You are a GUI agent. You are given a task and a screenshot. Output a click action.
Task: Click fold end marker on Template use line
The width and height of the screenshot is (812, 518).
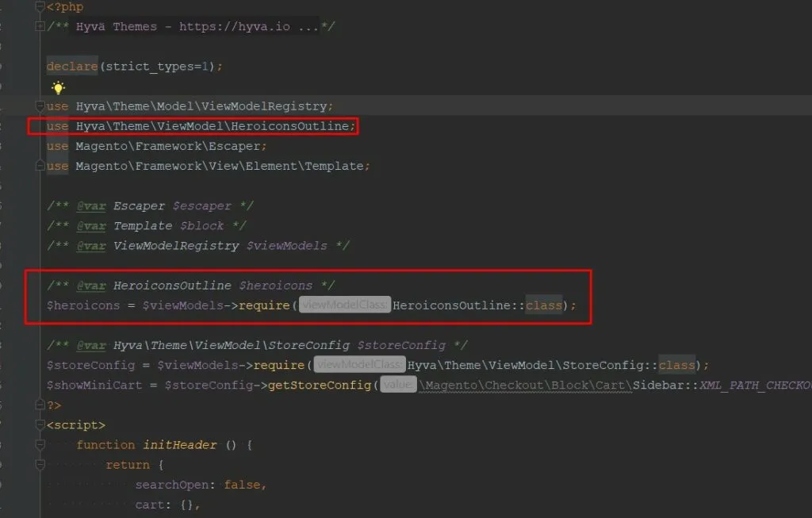(x=40, y=166)
